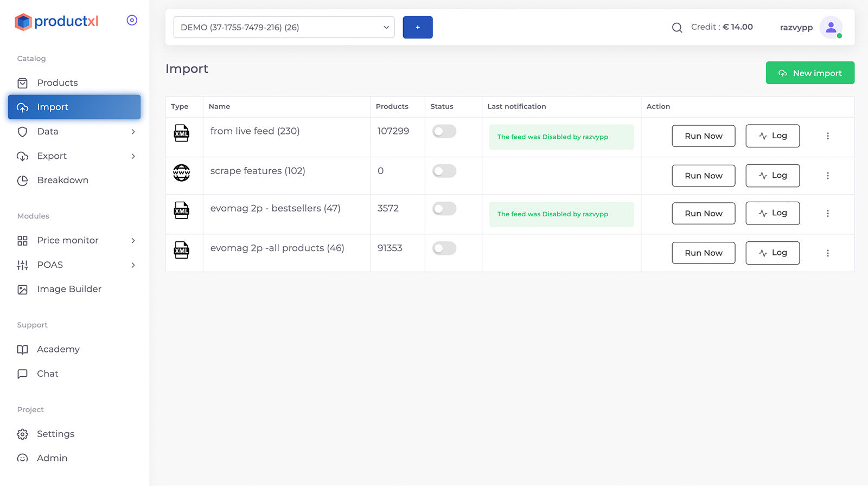The height and width of the screenshot is (488, 868).
Task: Open the DEMO project selector dropdown
Action: tap(284, 27)
